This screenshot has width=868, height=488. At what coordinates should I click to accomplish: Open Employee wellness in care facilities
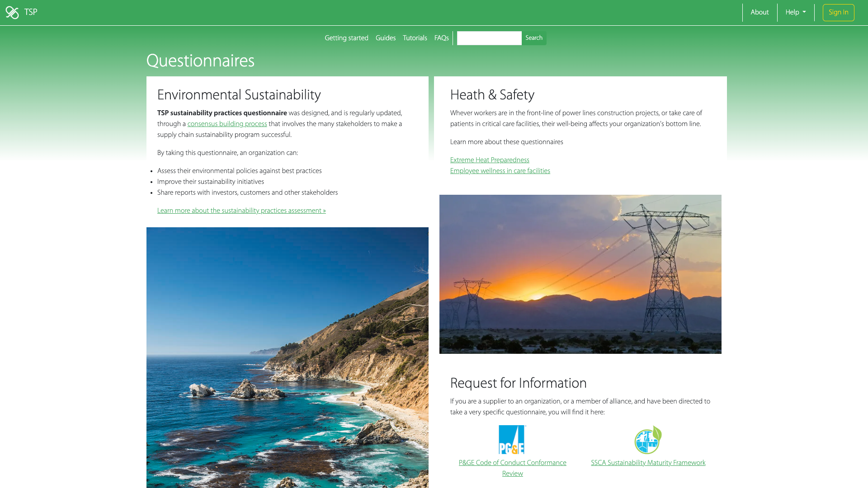(500, 171)
